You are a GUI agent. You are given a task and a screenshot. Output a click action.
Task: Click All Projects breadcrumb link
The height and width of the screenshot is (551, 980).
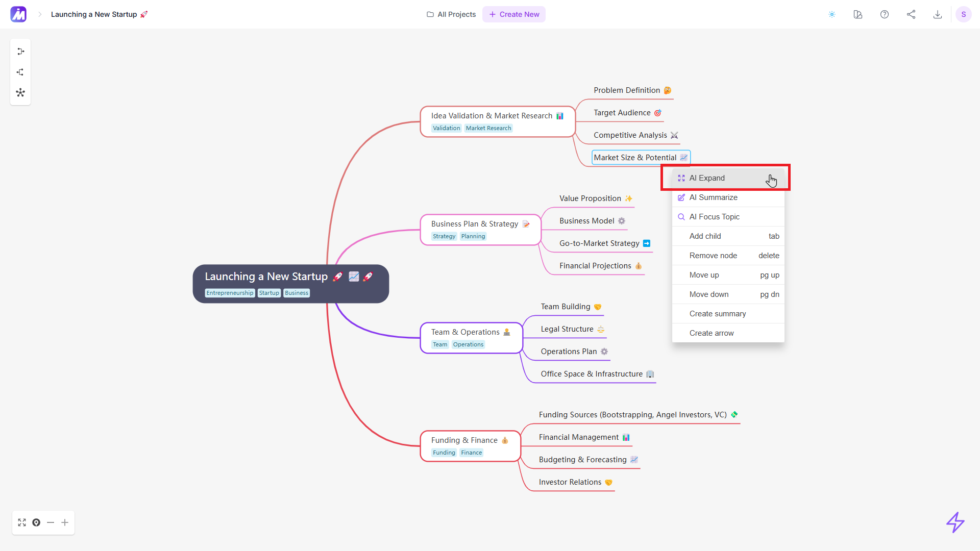[451, 14]
